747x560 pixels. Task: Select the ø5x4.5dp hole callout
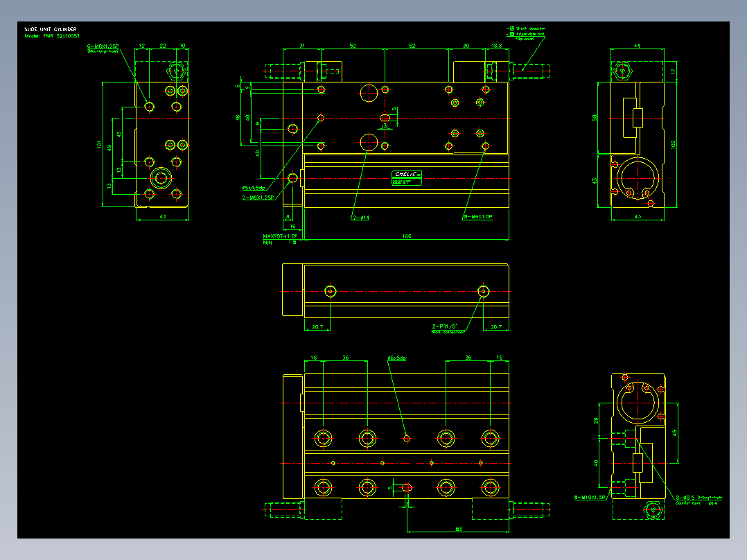tap(254, 188)
